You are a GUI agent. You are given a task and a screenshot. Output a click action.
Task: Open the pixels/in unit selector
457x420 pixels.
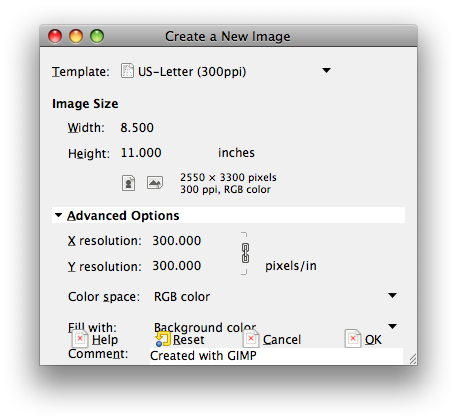tap(291, 266)
